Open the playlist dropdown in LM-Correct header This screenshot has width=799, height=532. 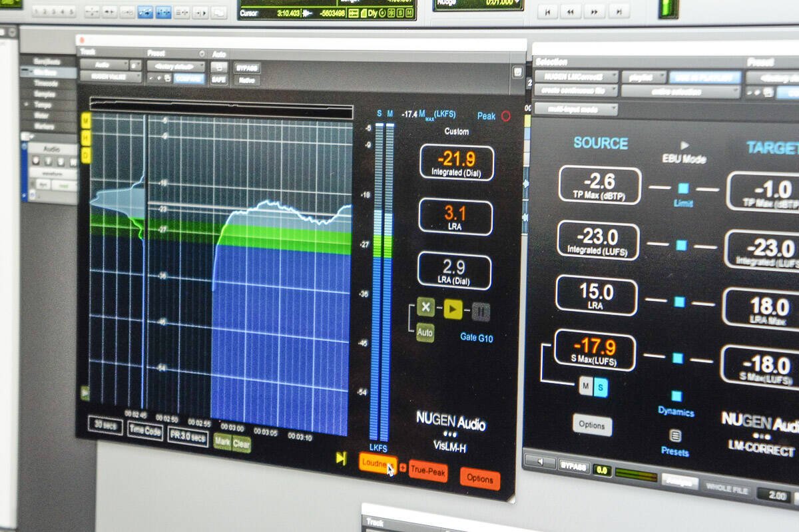click(x=644, y=77)
